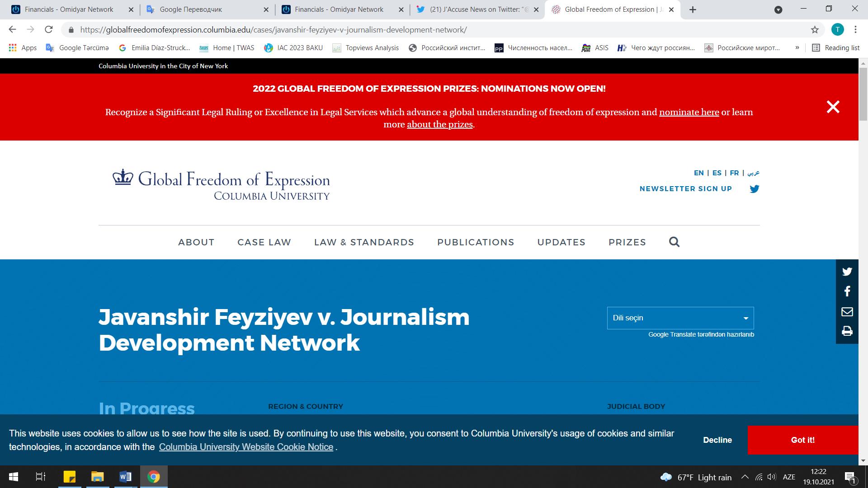The image size is (868, 488).
Task: Open the tab search dropdown arrow
Action: tap(778, 9)
